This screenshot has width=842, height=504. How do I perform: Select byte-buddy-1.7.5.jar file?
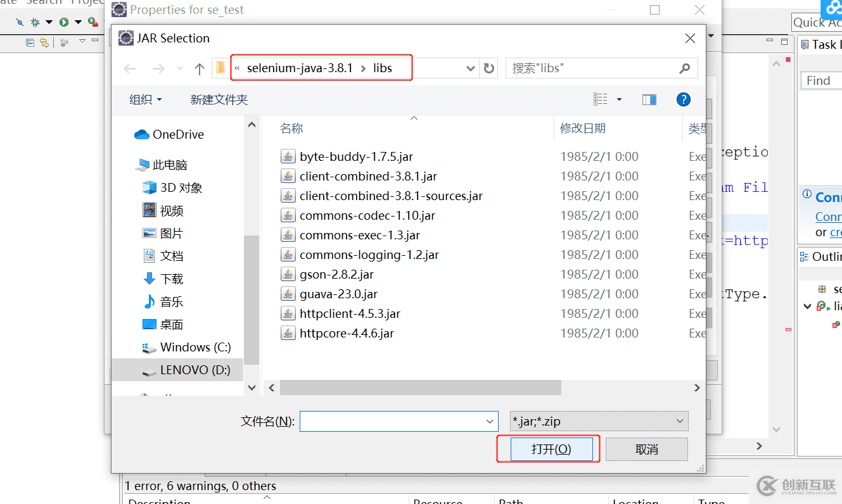pyautogui.click(x=357, y=156)
